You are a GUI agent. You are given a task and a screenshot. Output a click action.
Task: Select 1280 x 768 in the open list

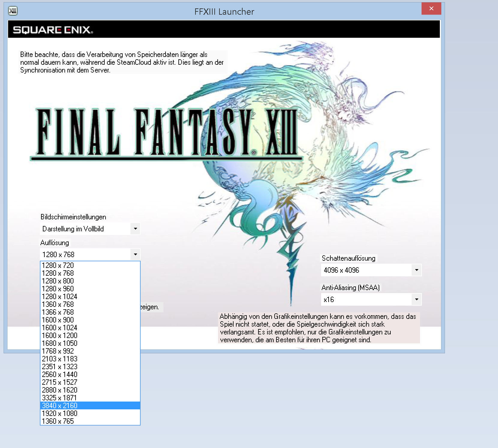tap(90, 273)
